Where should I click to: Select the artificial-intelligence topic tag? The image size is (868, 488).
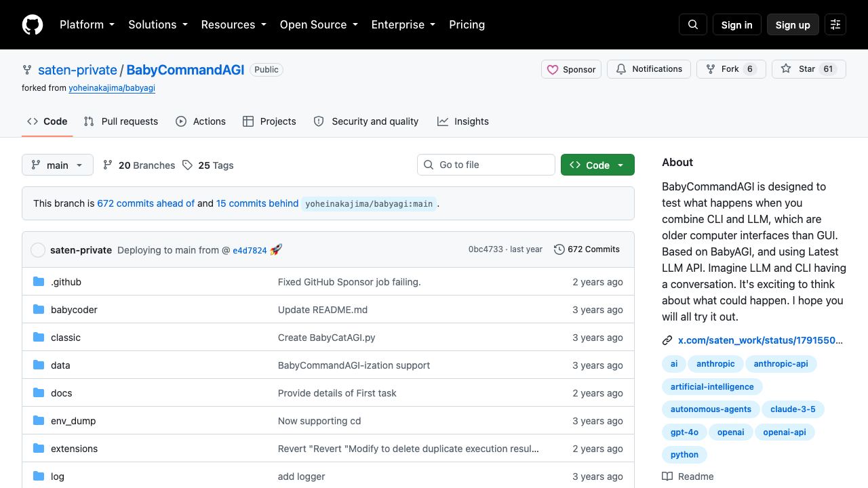[712, 387]
